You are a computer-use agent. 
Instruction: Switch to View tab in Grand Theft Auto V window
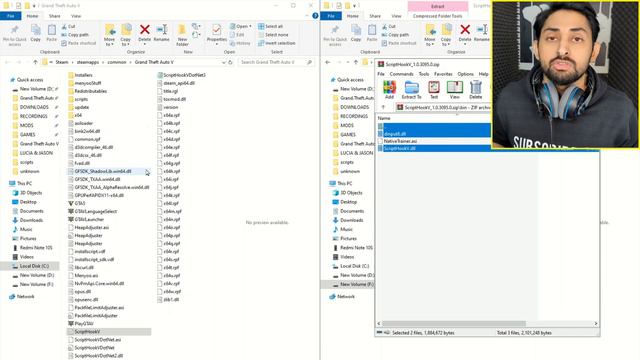coord(76,16)
